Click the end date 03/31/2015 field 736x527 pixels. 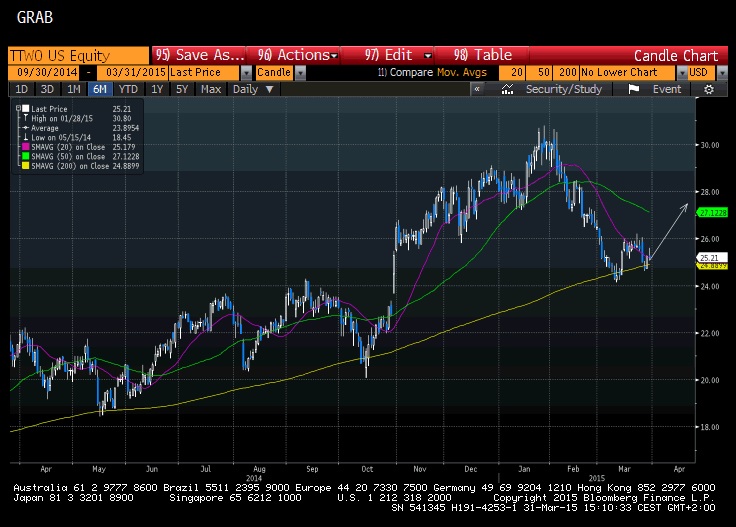coord(133,72)
